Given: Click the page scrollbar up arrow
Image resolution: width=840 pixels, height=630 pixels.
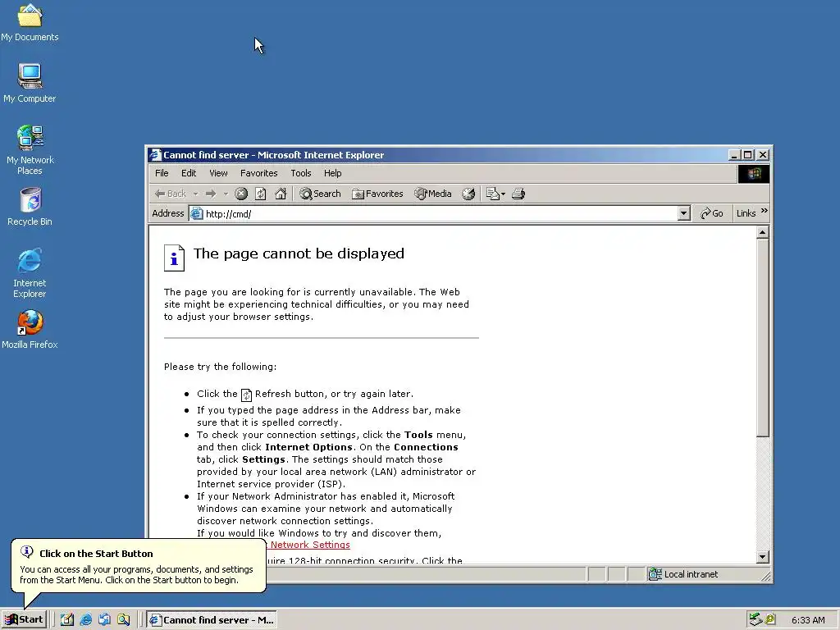Looking at the screenshot, I should [x=763, y=232].
